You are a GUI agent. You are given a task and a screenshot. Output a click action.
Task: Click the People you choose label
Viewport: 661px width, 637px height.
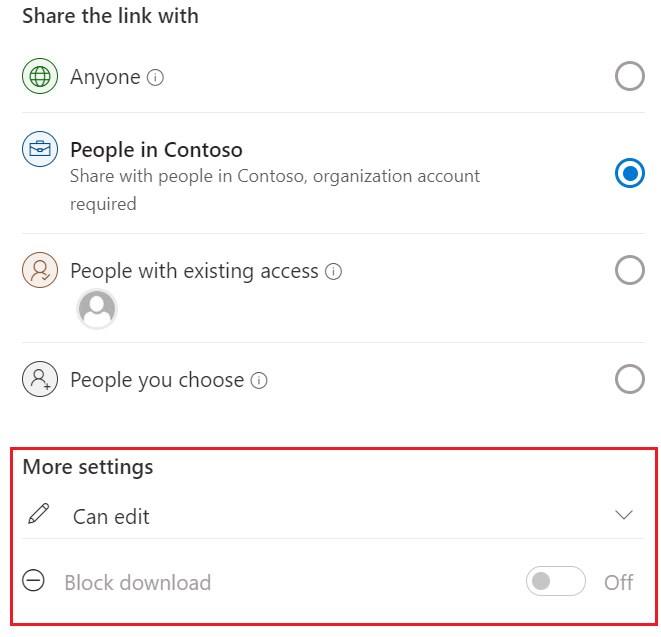157,380
